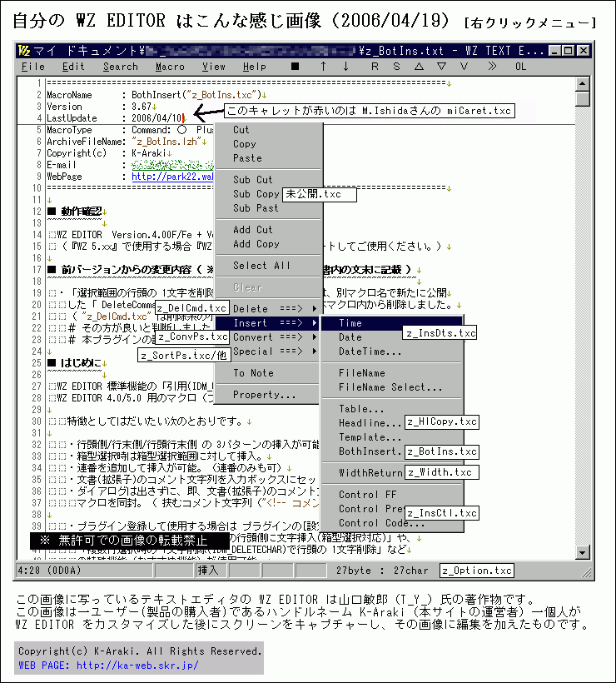The width and height of the screenshot is (616, 683).
Task: Select Headline... in Insert submenu
Action: pos(392,423)
